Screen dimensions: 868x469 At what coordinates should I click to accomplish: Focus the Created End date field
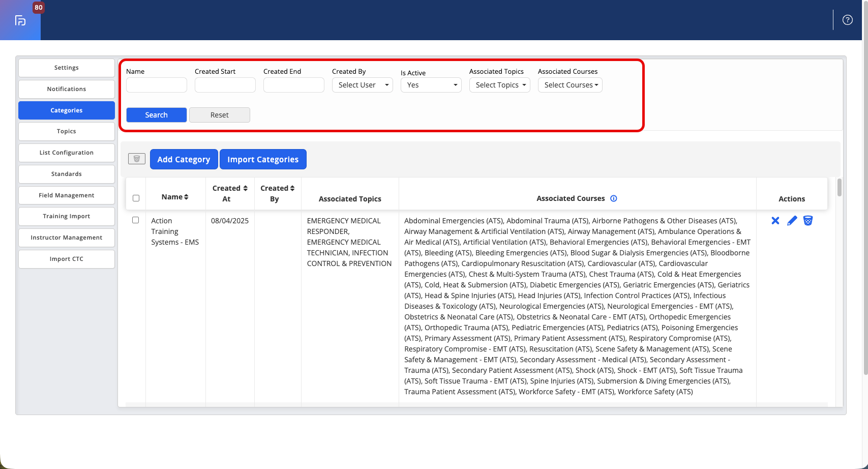coord(293,85)
